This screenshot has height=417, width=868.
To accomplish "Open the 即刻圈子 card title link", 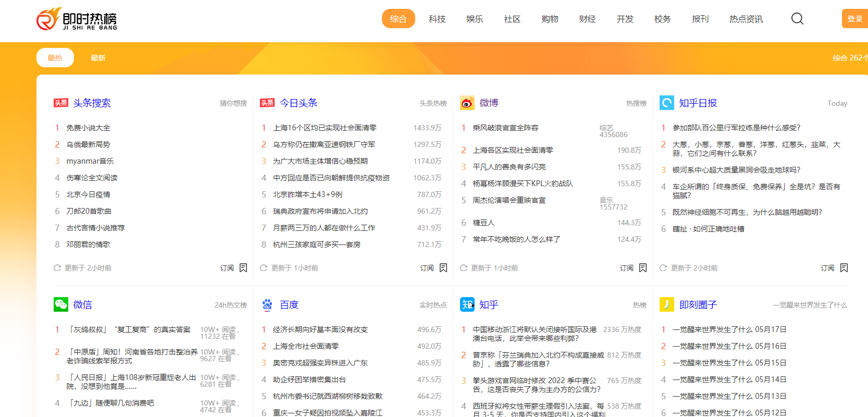I will tap(698, 304).
